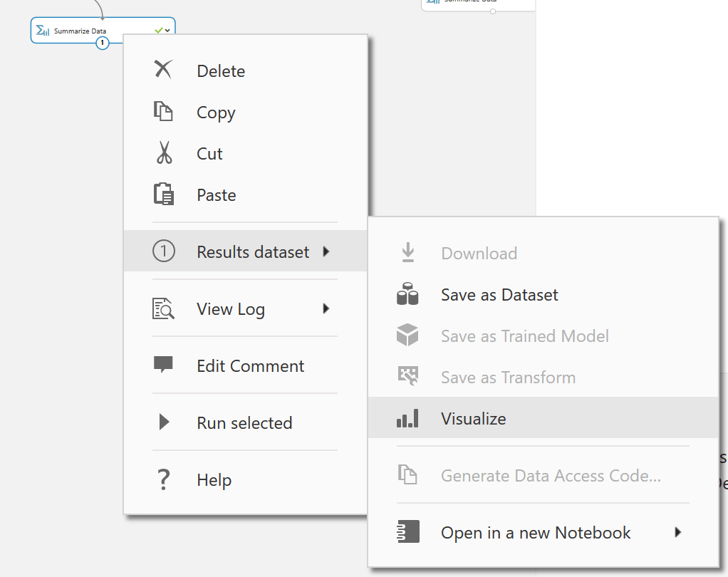
Task: Click output port 1 of Summarize Data
Action: [x=103, y=43]
